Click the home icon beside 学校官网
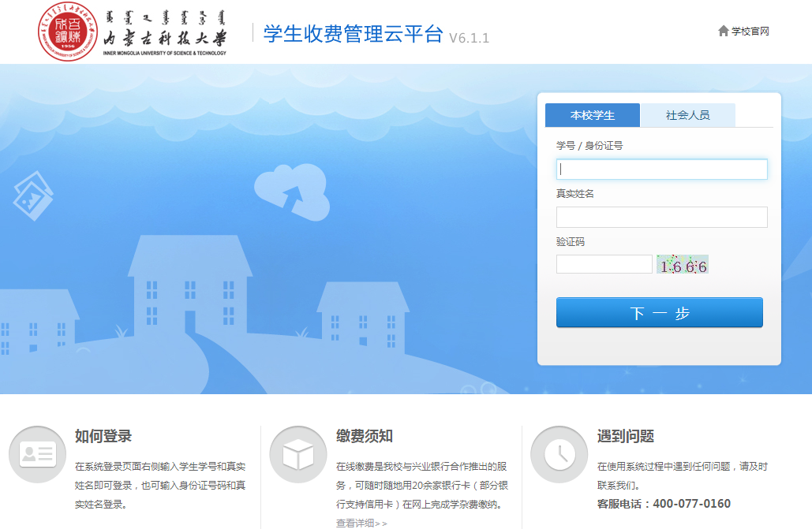 pyautogui.click(x=723, y=31)
